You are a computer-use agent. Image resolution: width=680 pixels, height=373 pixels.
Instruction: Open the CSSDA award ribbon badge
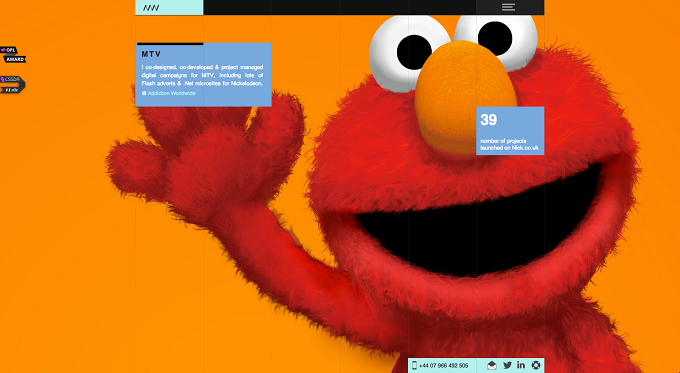coord(12,84)
